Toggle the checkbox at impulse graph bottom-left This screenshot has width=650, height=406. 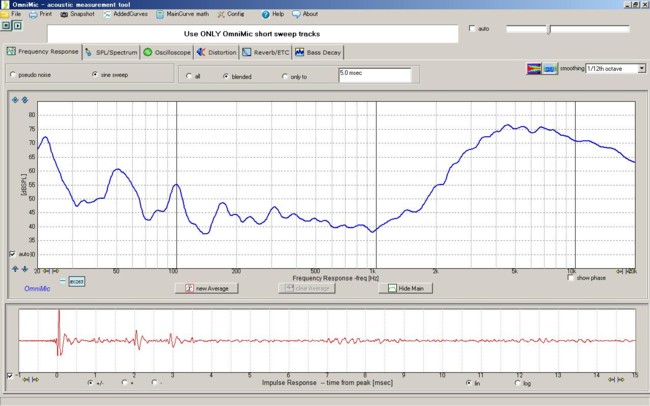coord(10,376)
